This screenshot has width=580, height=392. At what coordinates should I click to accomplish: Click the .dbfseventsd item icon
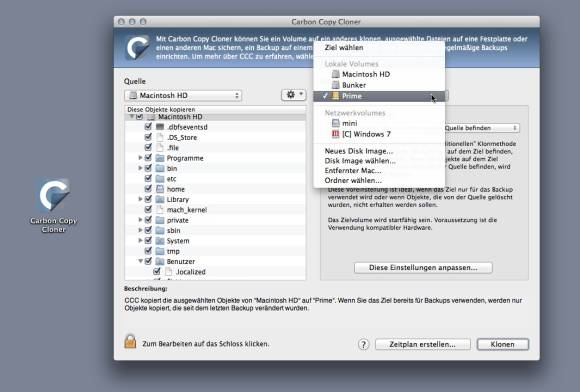coord(160,127)
